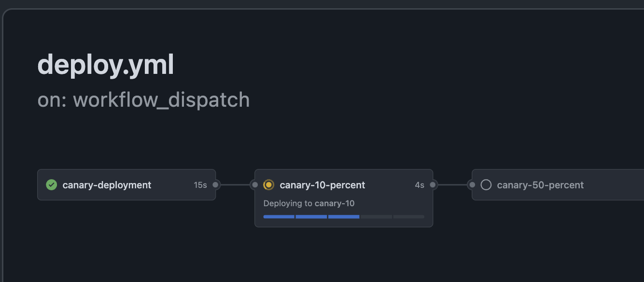Click the first filled progress bar segment

point(279,217)
